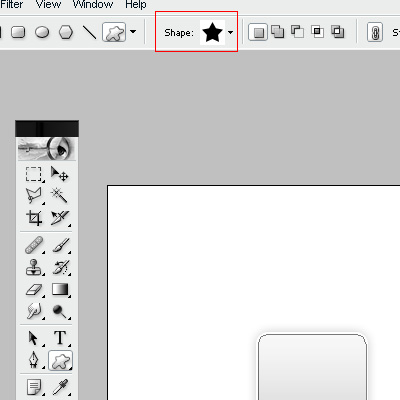Select the Clone Stamp tool

click(x=34, y=267)
